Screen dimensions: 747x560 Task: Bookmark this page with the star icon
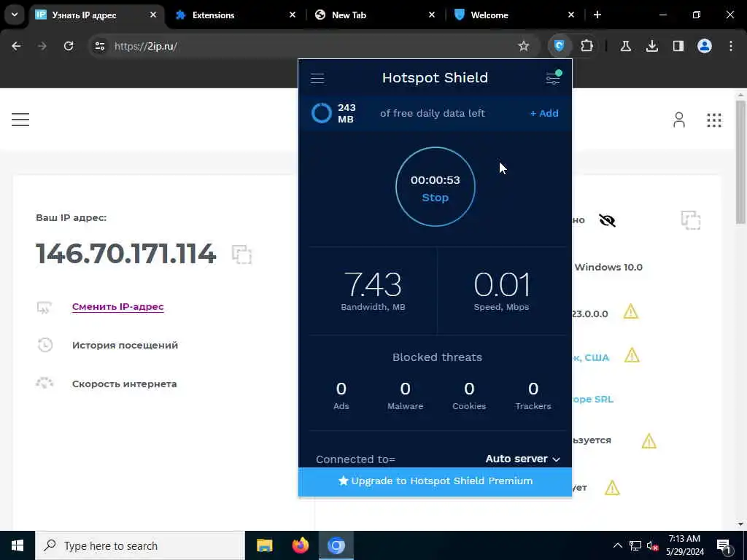tap(524, 46)
